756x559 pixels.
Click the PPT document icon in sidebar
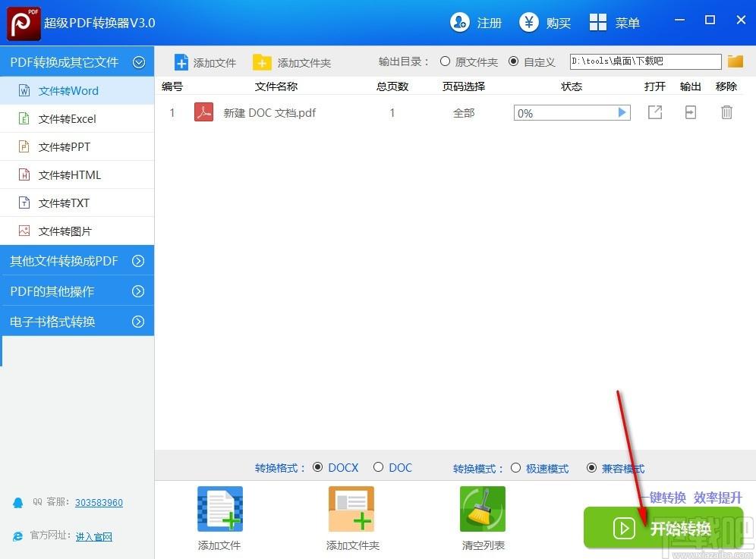(x=24, y=146)
